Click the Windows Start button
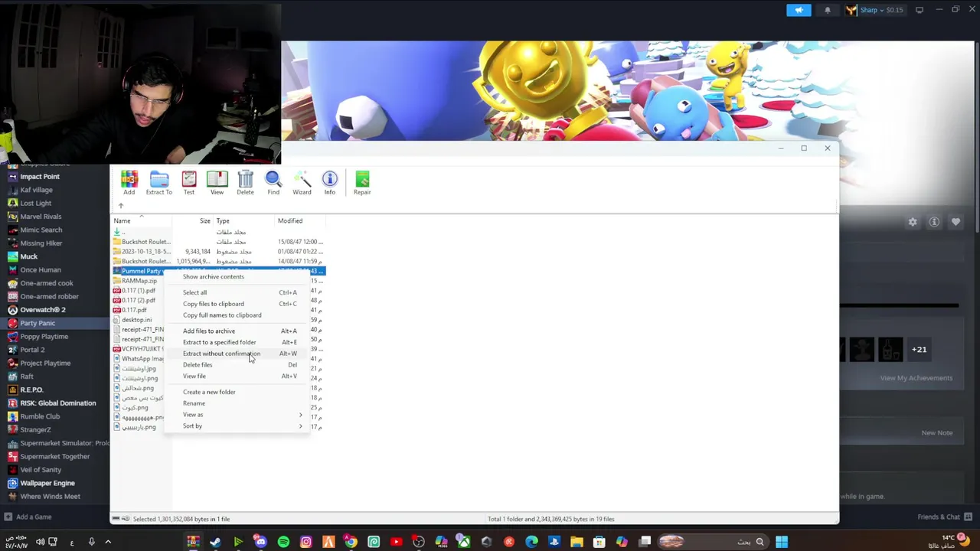 coord(782,542)
